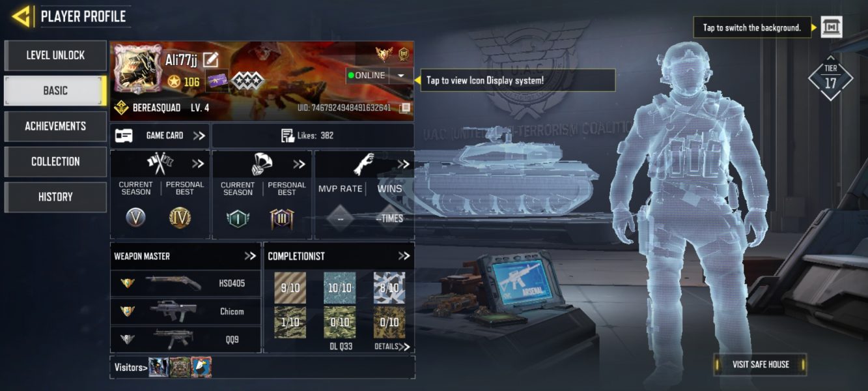Click the yellow back arrow icon
The height and width of the screenshot is (391, 868).
point(21,16)
